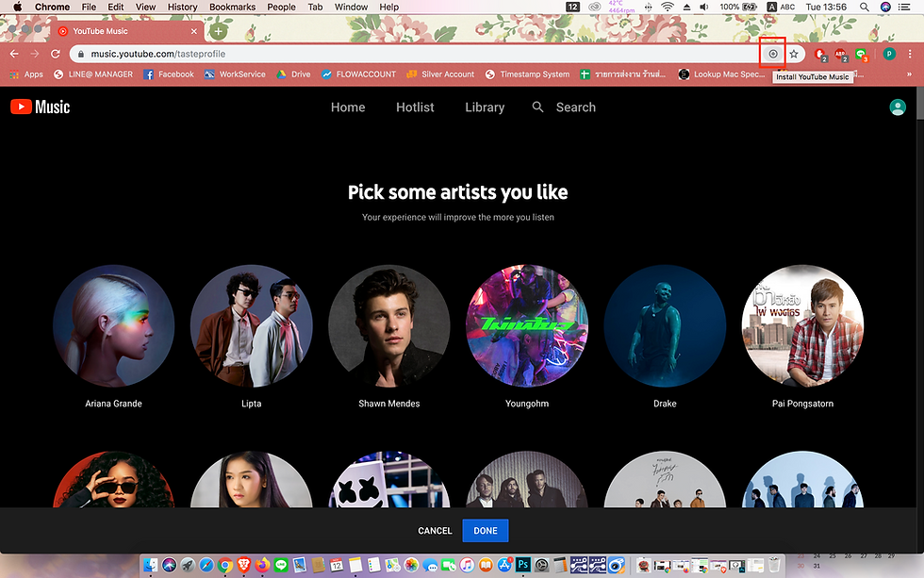Open the Chrome three-dot menu
This screenshot has width=924, height=578.
tap(910, 54)
